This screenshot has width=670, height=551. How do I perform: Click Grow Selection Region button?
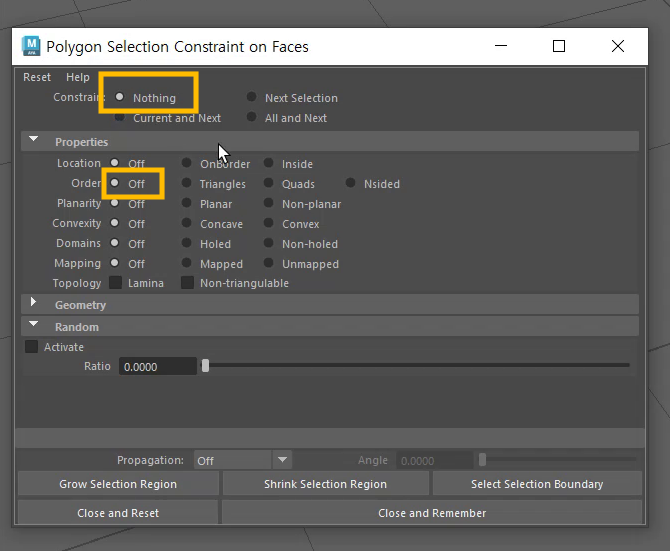pyautogui.click(x=118, y=484)
